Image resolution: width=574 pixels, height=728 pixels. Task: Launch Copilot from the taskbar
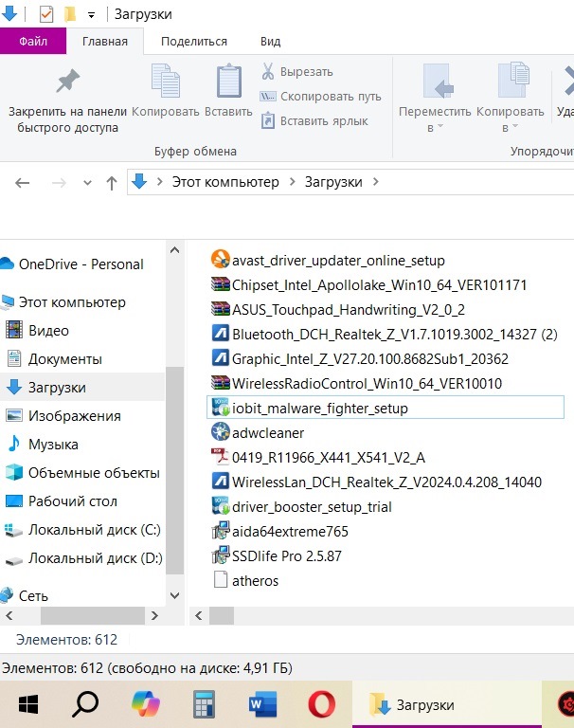click(x=145, y=704)
